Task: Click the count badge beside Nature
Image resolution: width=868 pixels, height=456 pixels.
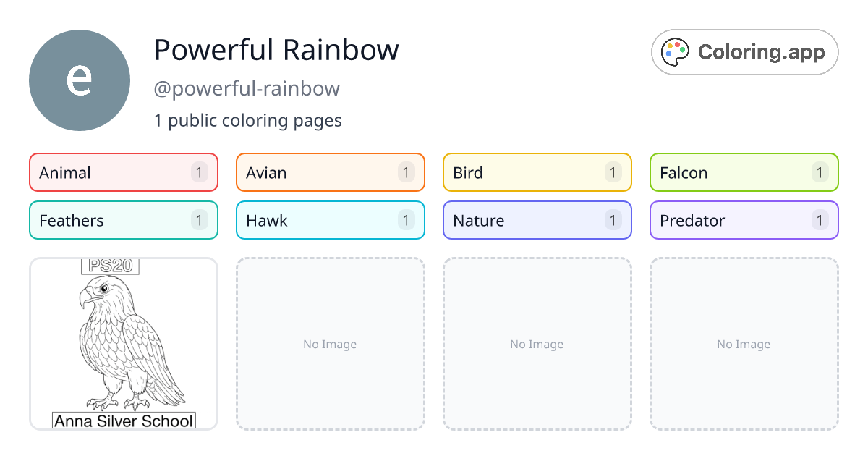Action: 613,220
